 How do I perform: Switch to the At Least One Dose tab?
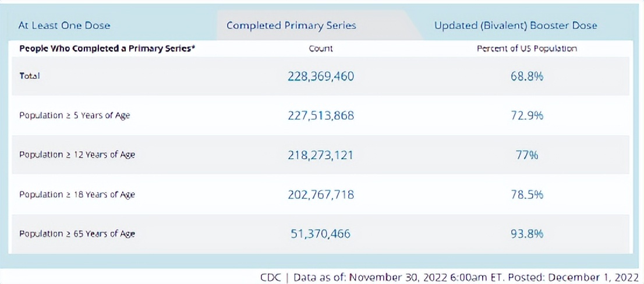click(64, 26)
